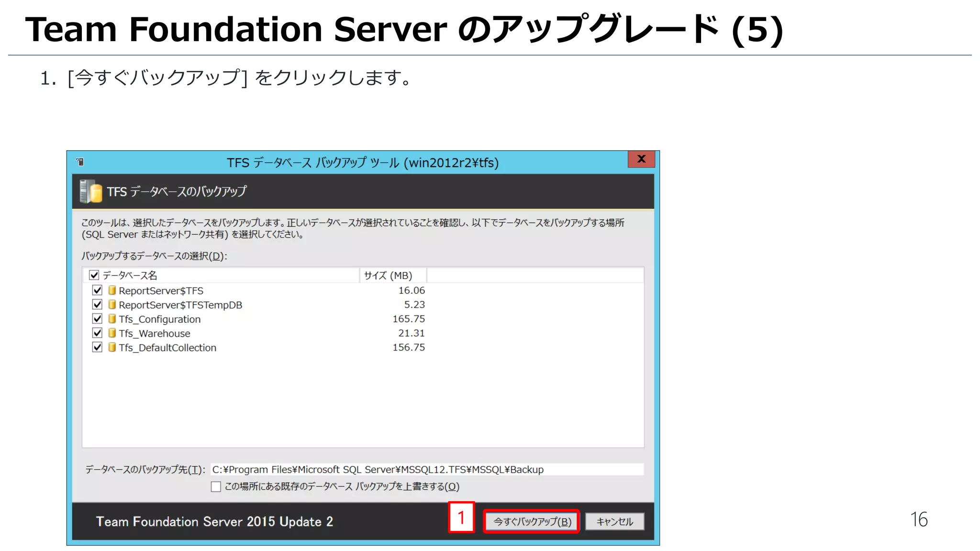The width and height of the screenshot is (980, 551).
Task: Click the データベースのバックアップ先(T) label
Action: (145, 470)
